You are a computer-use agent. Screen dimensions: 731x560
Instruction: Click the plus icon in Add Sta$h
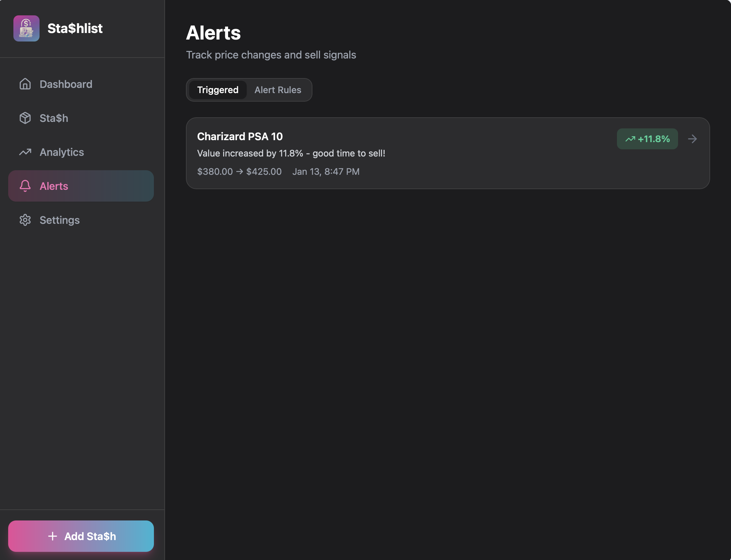click(52, 536)
